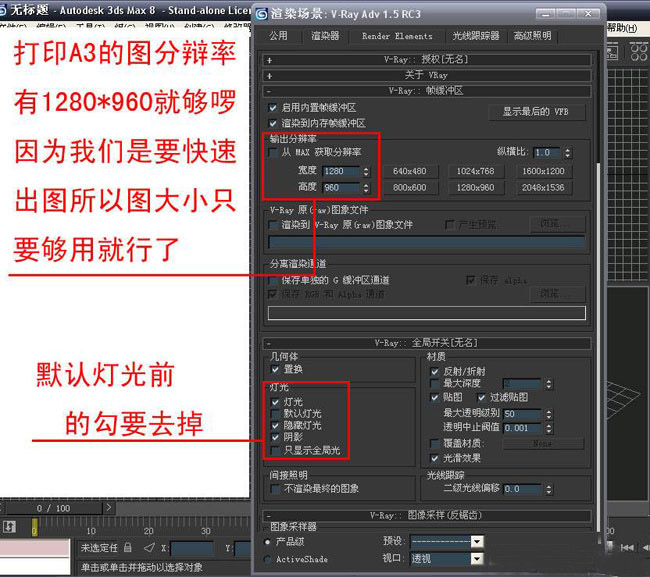Image resolution: width=650 pixels, height=577 pixels.
Task: Choose the 2048x1536 resolution preset
Action: (543, 188)
